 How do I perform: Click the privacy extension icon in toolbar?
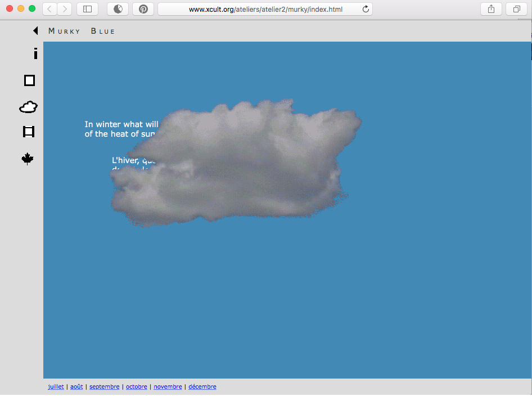click(x=118, y=9)
